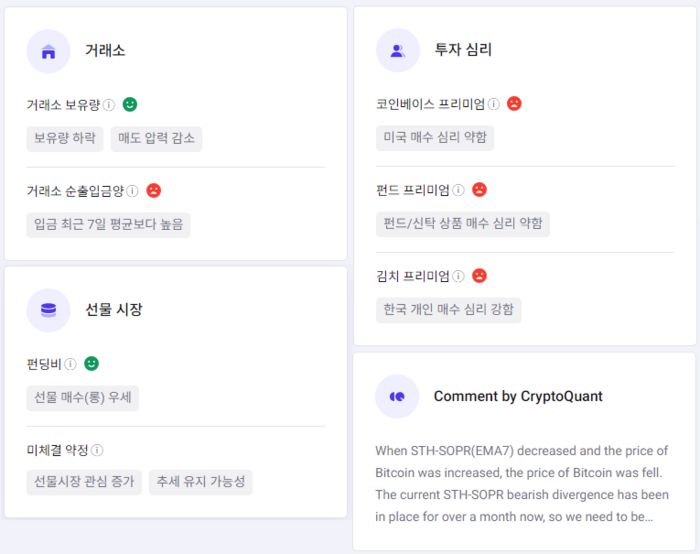This screenshot has height=554, width=700.
Task: Click the 보유량 하락 tag
Action: tap(65, 138)
